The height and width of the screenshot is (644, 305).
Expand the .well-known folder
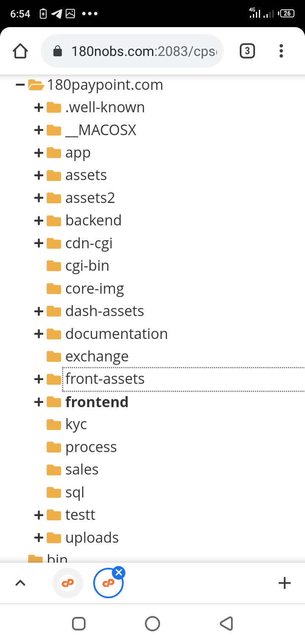pos(39,108)
